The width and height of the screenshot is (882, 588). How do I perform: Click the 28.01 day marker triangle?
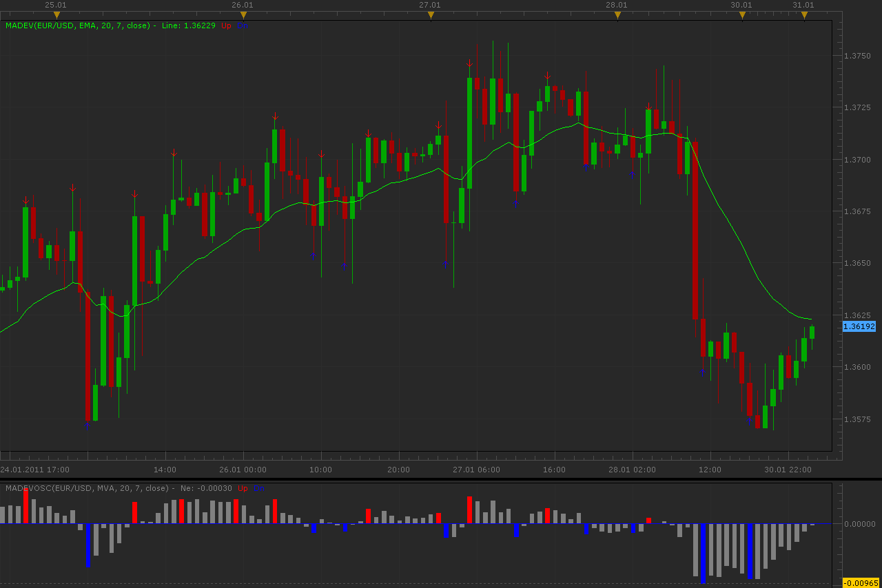tap(617, 15)
